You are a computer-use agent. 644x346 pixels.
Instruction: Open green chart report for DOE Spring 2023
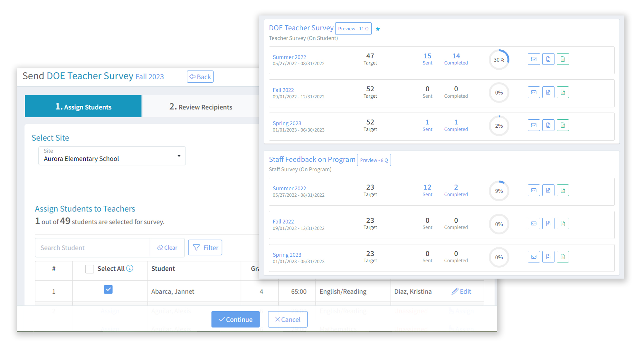click(x=563, y=125)
